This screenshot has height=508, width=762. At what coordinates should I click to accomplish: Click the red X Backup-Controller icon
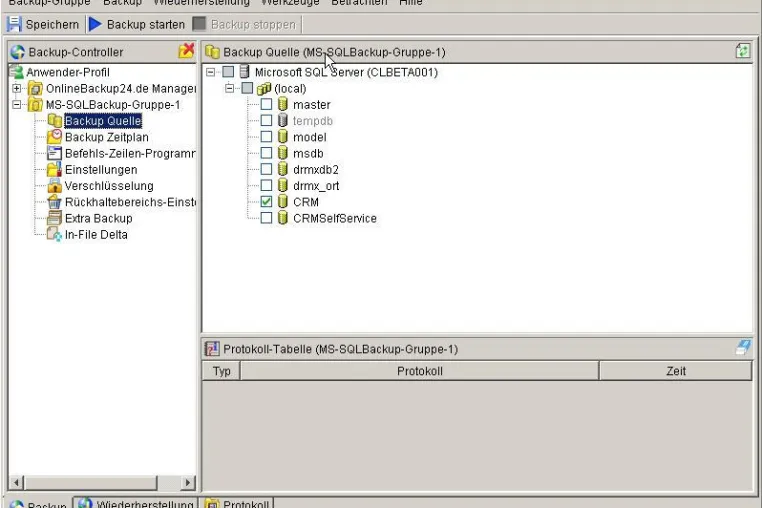(186, 51)
